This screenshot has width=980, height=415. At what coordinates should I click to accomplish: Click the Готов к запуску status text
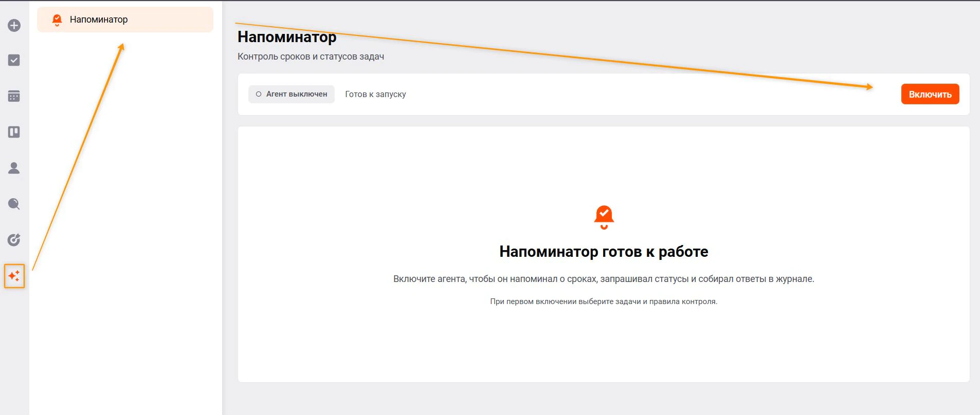tap(375, 94)
